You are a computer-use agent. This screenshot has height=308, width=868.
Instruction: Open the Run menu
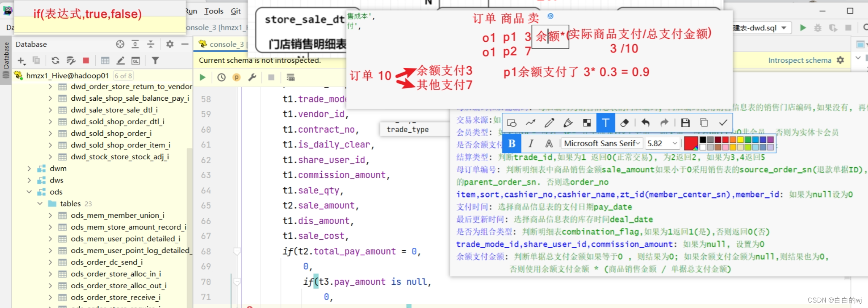[191, 11]
